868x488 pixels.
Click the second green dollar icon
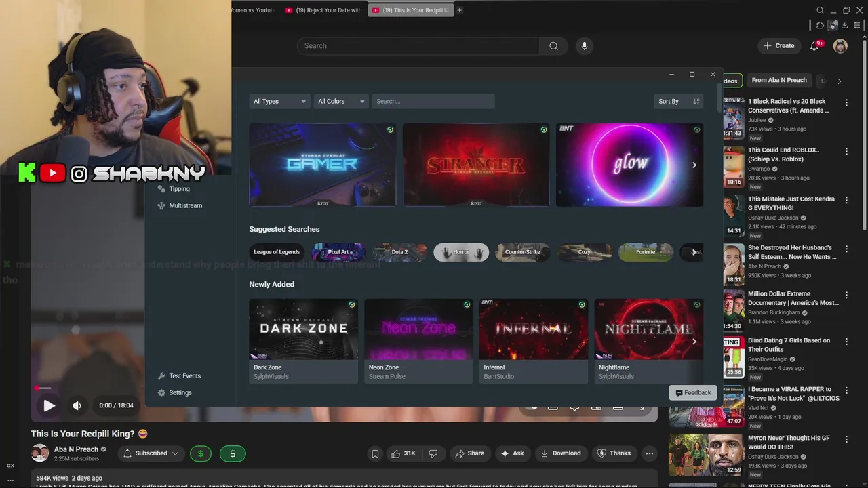(x=233, y=453)
